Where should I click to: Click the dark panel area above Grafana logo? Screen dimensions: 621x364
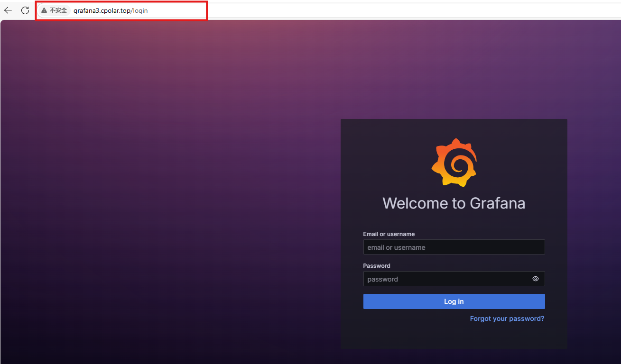(454, 128)
